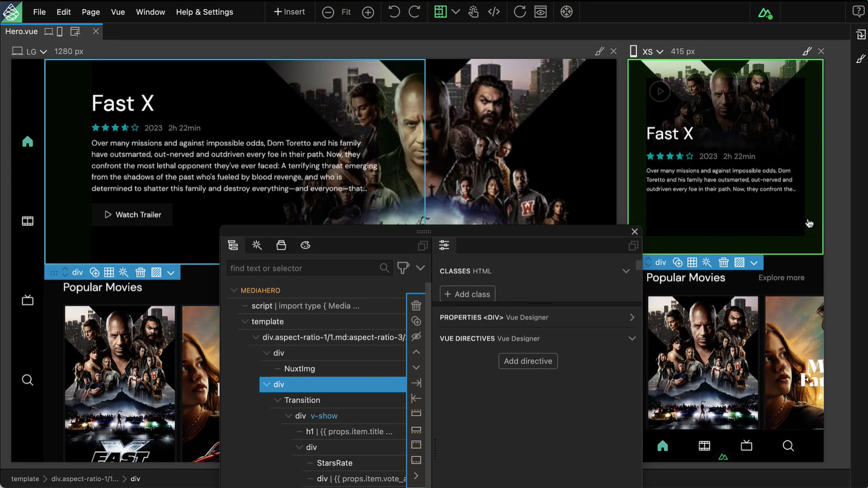Move element up with tree toolbar chevron
The height and width of the screenshot is (488, 868).
click(x=416, y=352)
